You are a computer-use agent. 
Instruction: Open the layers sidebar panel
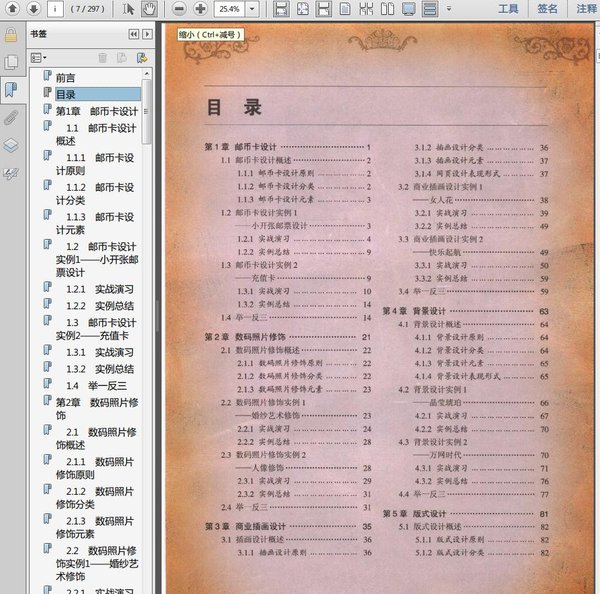(11, 145)
